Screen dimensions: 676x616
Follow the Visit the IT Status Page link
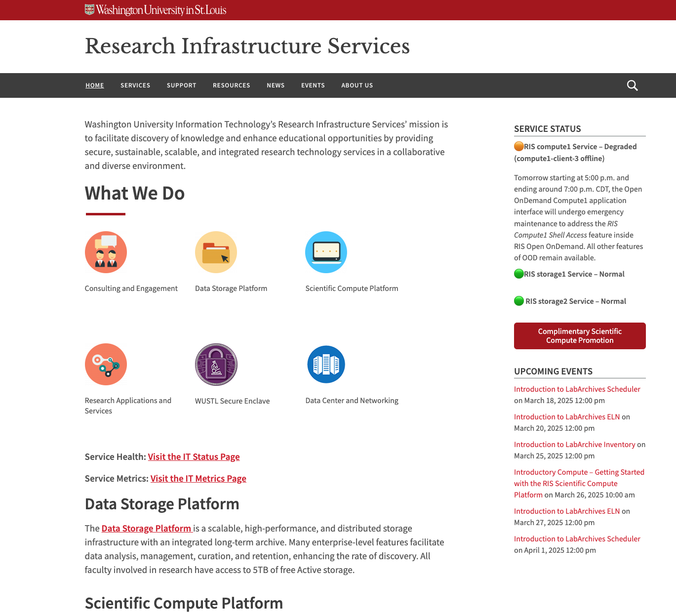(194, 457)
